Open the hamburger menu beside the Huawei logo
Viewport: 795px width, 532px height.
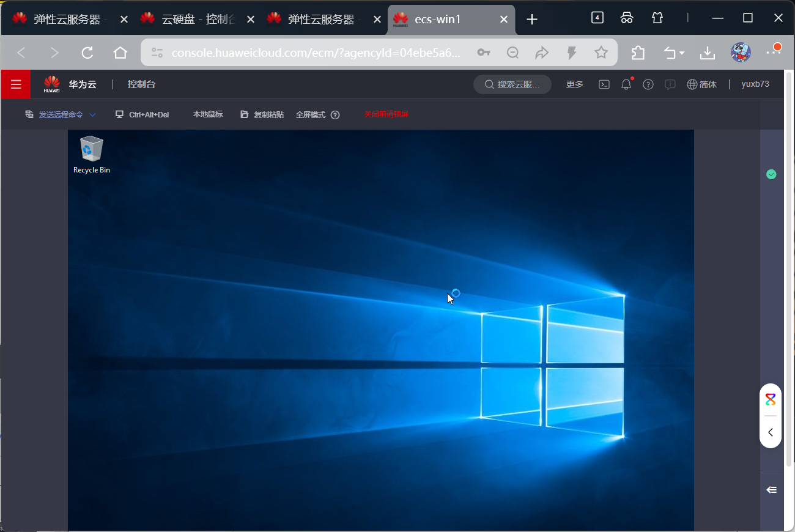[16, 84]
